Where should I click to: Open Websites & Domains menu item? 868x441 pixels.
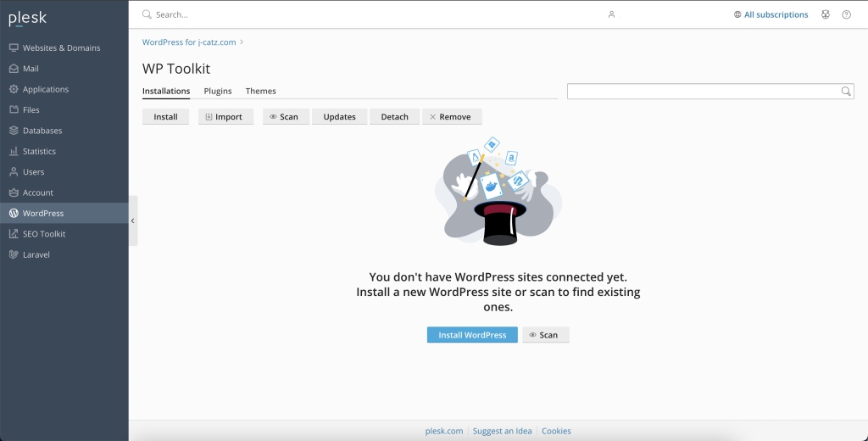pyautogui.click(x=64, y=47)
